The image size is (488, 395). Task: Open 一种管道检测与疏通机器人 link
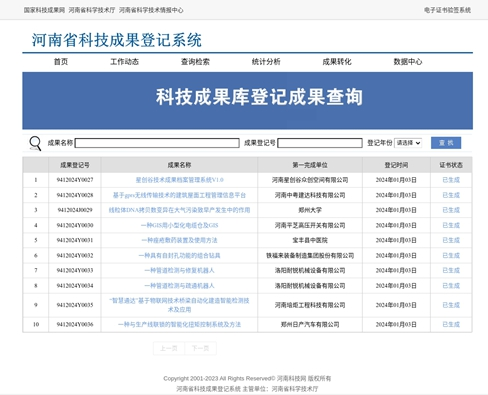click(179, 286)
